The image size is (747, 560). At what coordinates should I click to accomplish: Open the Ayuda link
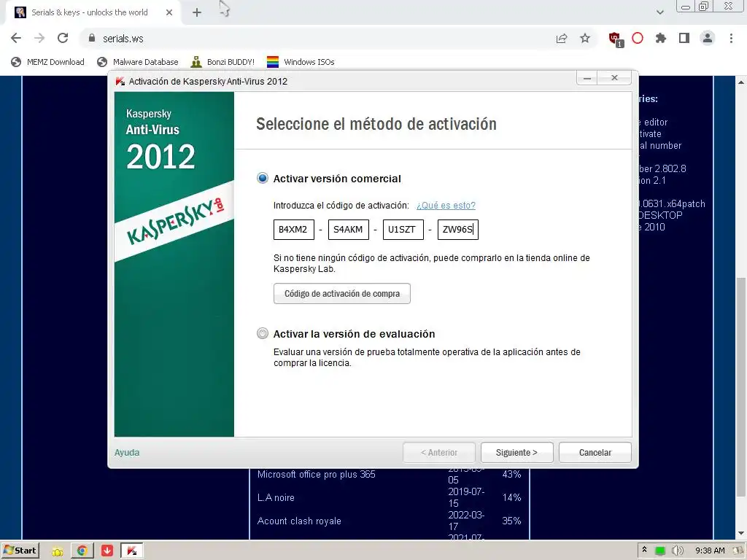pos(127,452)
